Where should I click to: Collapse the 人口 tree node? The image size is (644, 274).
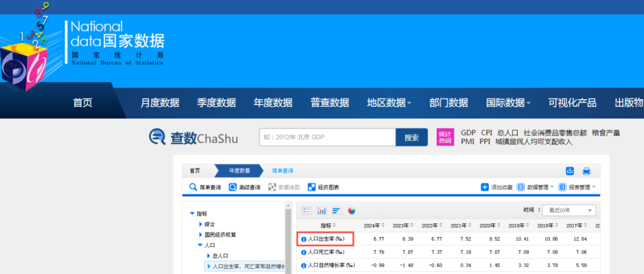[200, 245]
